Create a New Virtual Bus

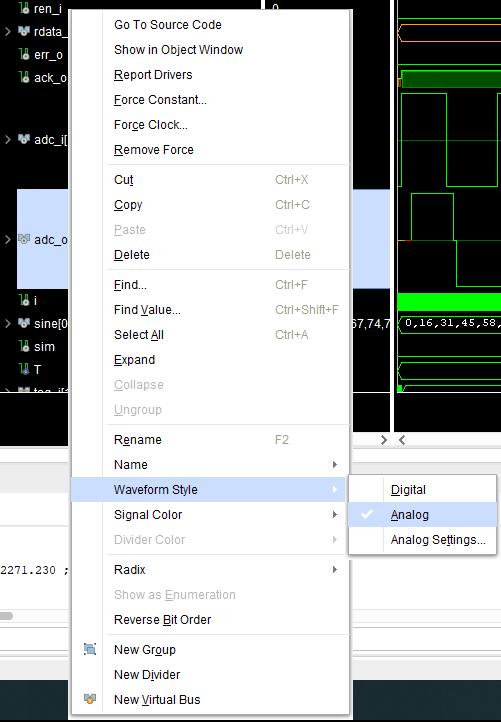click(x=210, y=699)
